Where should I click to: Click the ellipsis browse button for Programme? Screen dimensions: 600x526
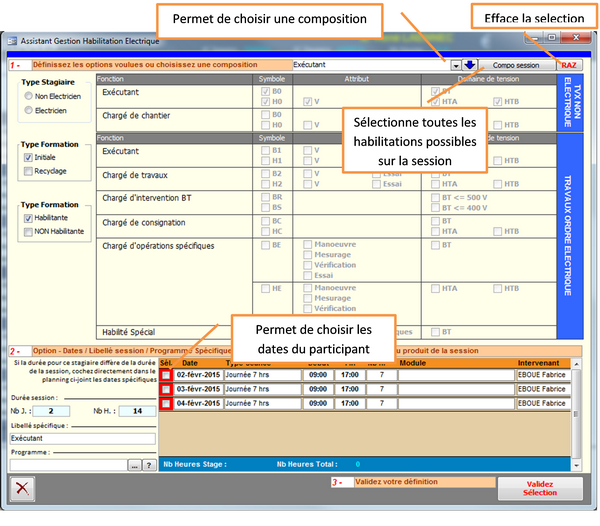135,464
